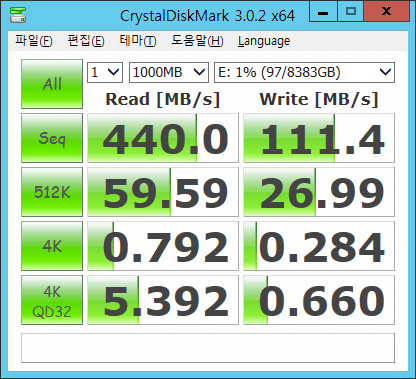Screen dimensions: 416x379
Task: Open the Language menu
Action: pos(264,41)
